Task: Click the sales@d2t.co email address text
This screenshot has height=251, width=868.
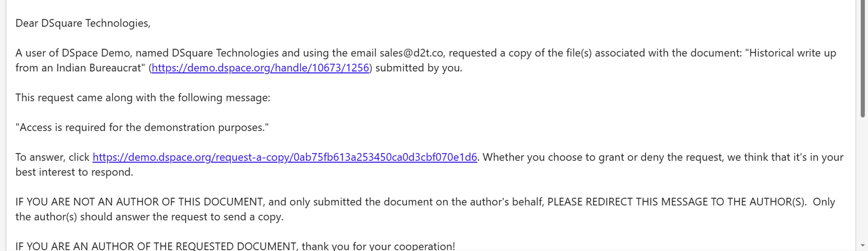Action: point(411,53)
